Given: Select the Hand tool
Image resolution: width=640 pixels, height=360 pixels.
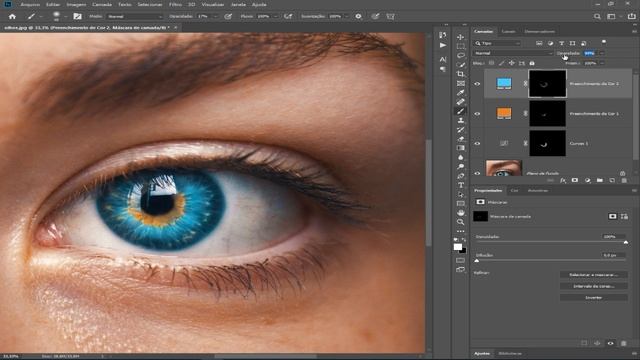Looking at the screenshot, I should [460, 213].
